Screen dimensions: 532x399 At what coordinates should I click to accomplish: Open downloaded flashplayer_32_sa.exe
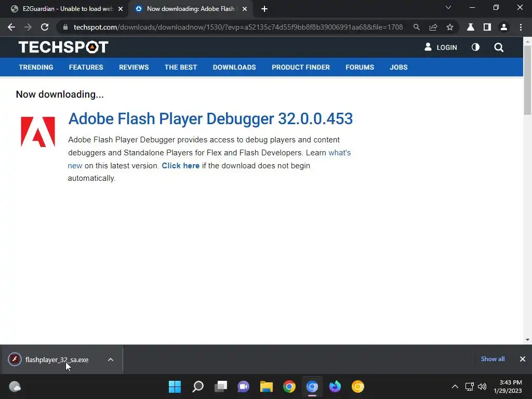point(57,360)
